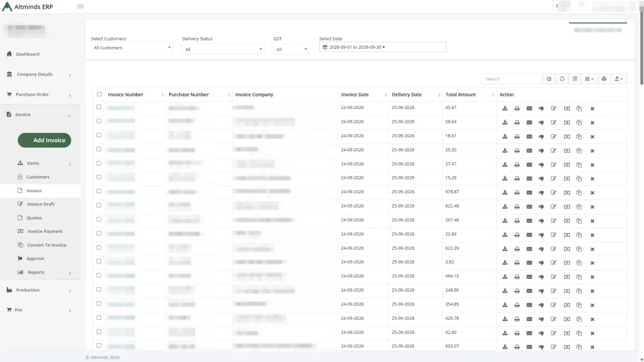Select the checkbox on the 354.85 row
Screen dimensions: 644x362
(x=99, y=303)
